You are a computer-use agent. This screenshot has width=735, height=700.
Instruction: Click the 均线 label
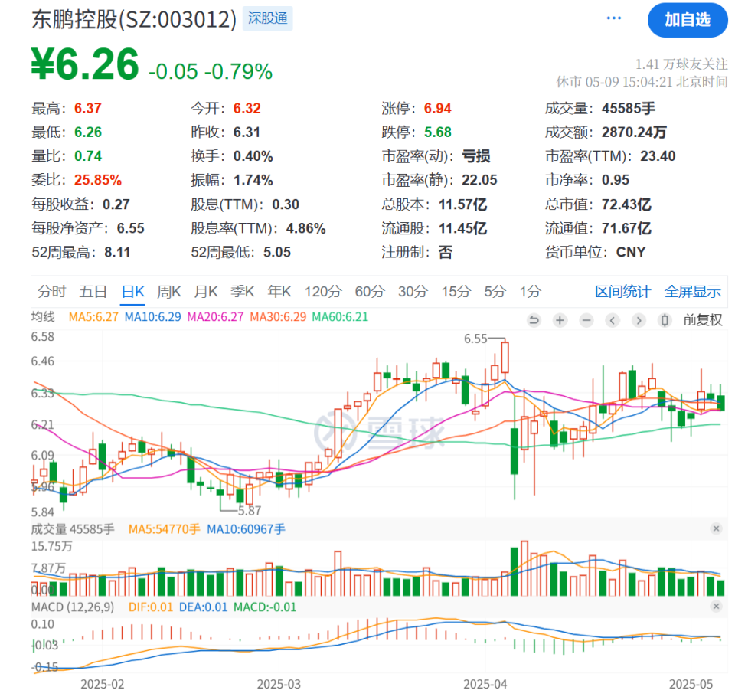[x=43, y=317]
